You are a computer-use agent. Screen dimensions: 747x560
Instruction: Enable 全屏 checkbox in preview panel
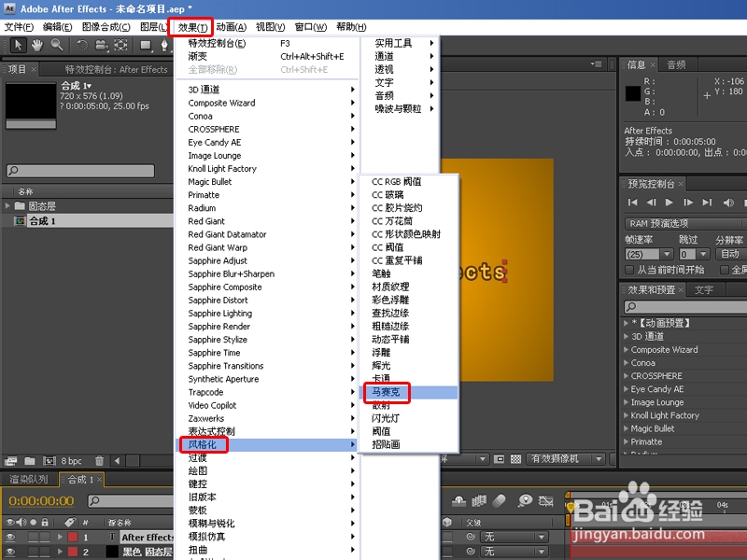[725, 270]
